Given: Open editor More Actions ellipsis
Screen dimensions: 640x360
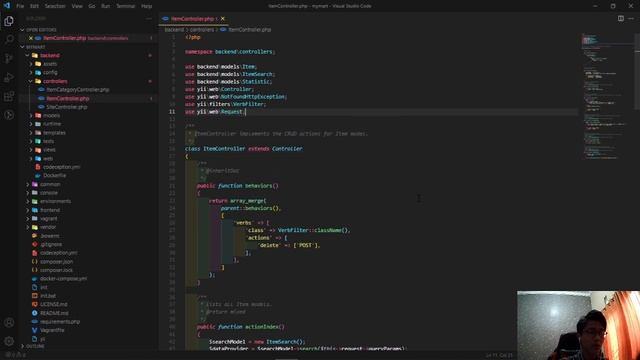Looking at the screenshot, I should pyautogui.click(x=631, y=18).
